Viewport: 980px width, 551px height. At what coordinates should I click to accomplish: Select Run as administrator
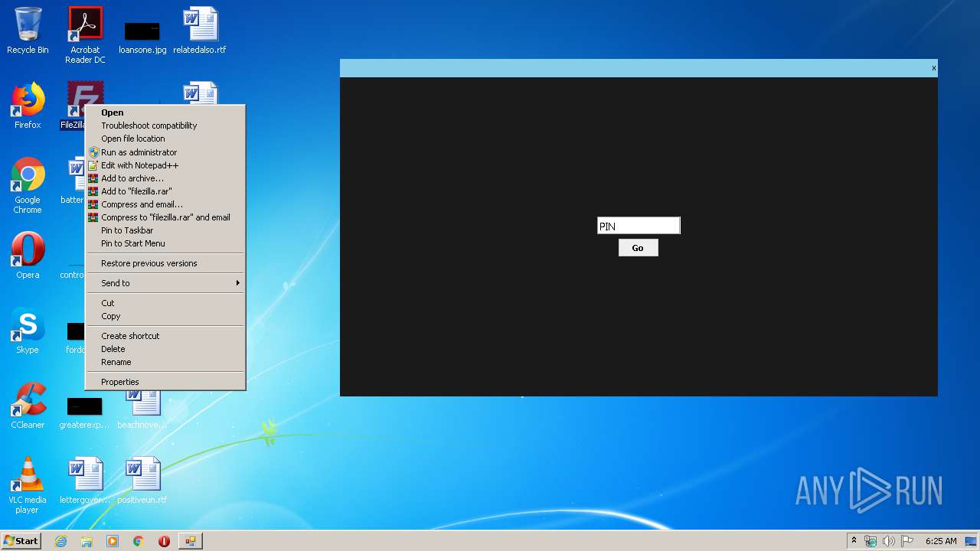(x=165, y=152)
